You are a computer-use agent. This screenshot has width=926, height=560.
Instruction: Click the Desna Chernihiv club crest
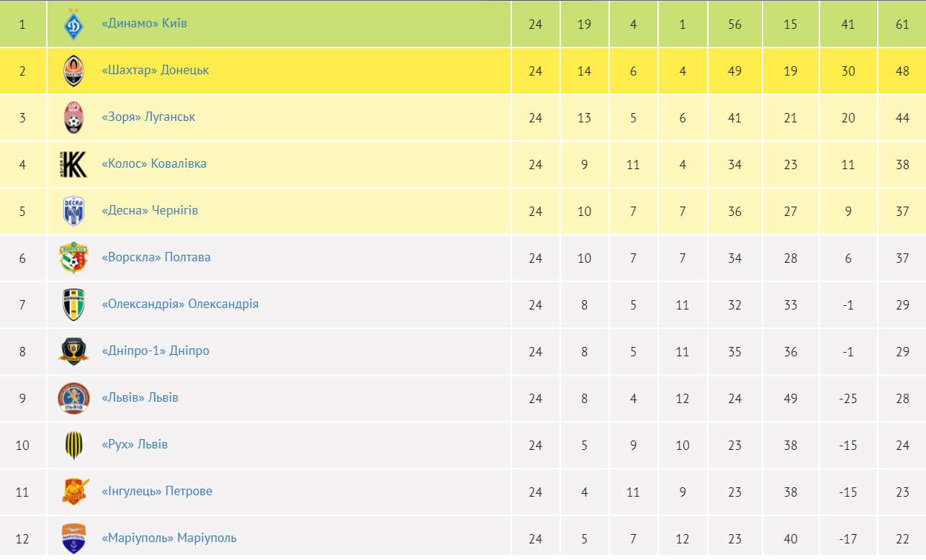tap(73, 211)
